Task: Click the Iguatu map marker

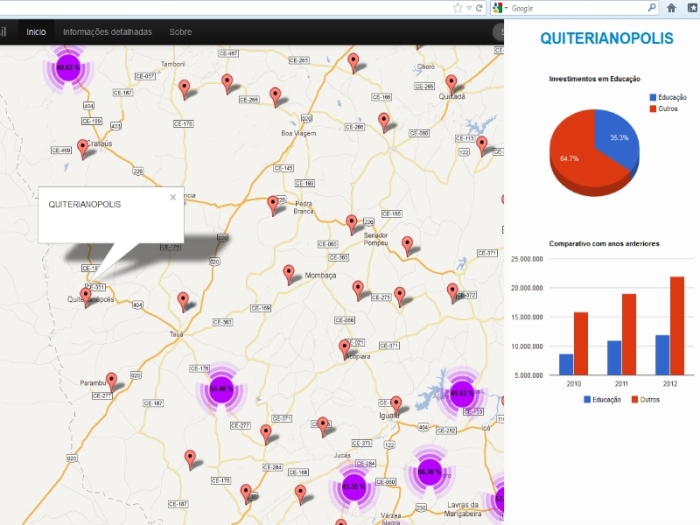Action: tap(396, 405)
